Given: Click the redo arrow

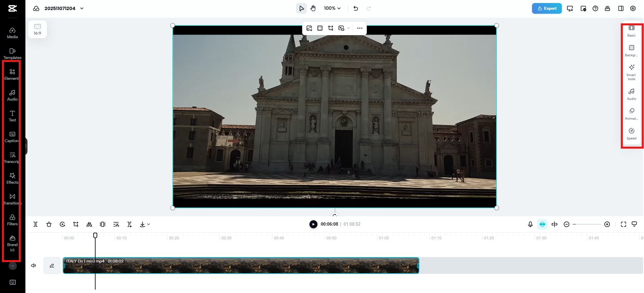Looking at the screenshot, I should click(369, 8).
